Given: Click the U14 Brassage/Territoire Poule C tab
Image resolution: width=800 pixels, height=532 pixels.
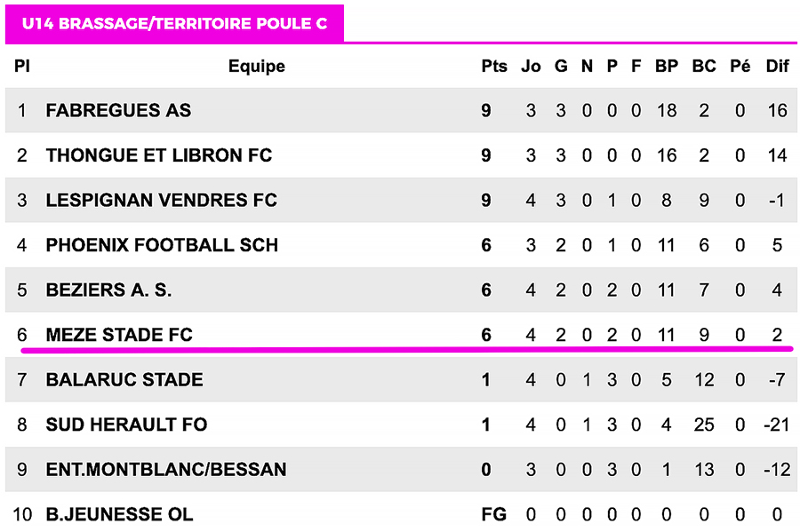Looking at the screenshot, I should pyautogui.click(x=174, y=24).
